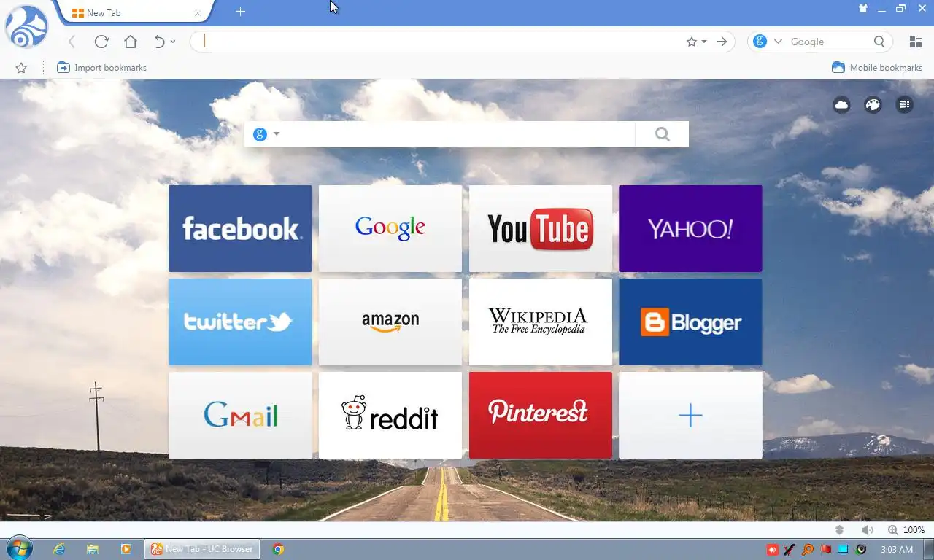Click the search button in page search box

coord(662,134)
